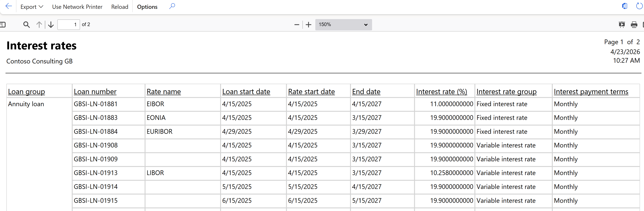The height and width of the screenshot is (211, 644).
Task: Print the report with printer icon
Action: 634,24
